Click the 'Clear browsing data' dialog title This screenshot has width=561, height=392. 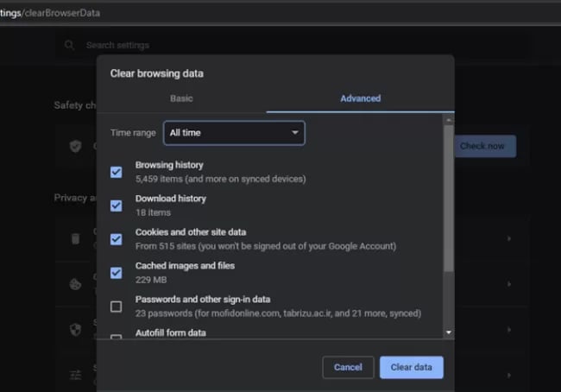point(157,73)
